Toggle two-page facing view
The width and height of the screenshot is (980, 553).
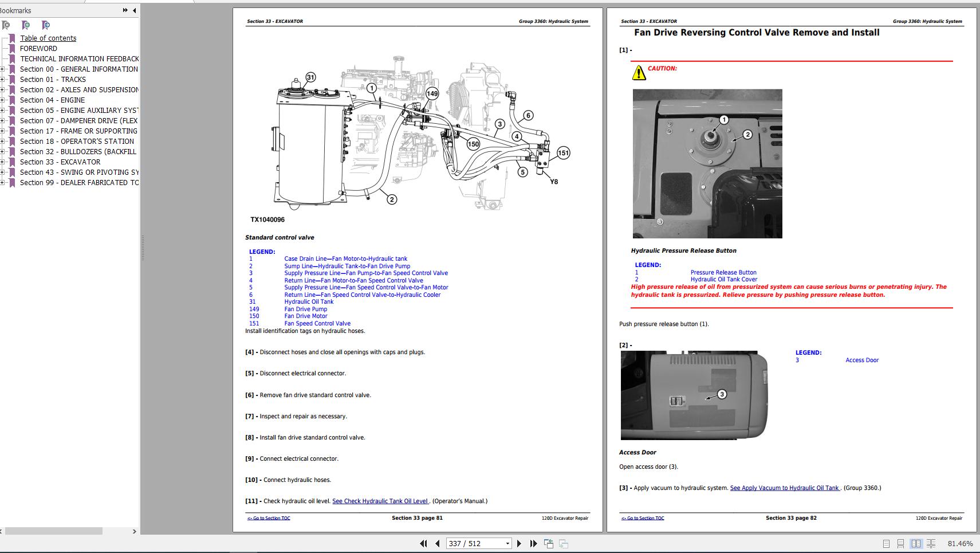coord(916,543)
